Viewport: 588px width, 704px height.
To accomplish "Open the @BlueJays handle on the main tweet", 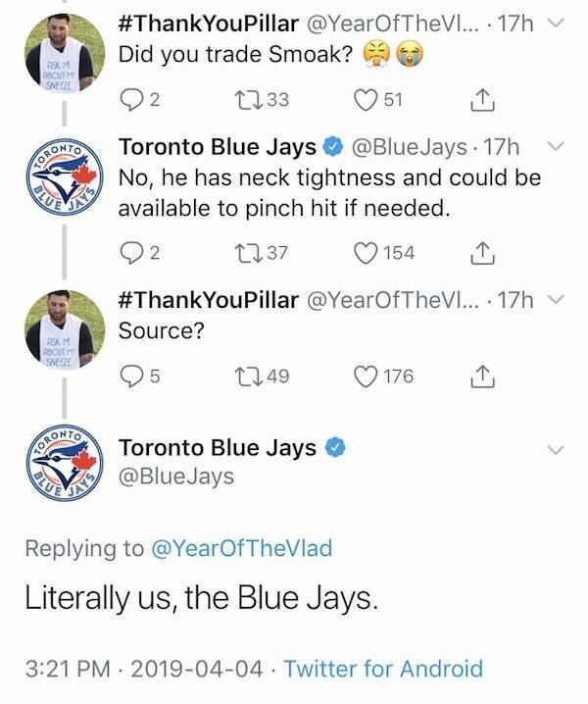I will pos(176,476).
